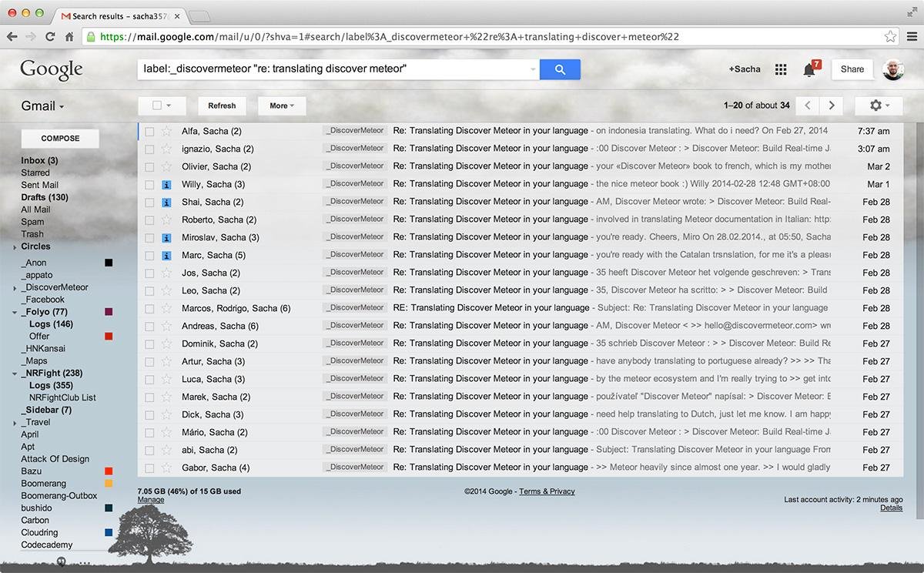Expand the Circles section
This screenshot has width=924, height=573.
(x=15, y=247)
